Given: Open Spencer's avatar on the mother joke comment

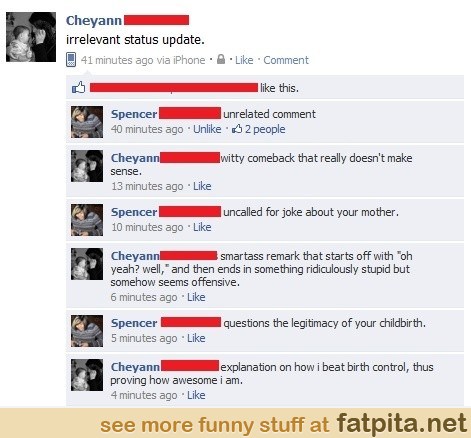Looking at the screenshot, I should tap(87, 220).
